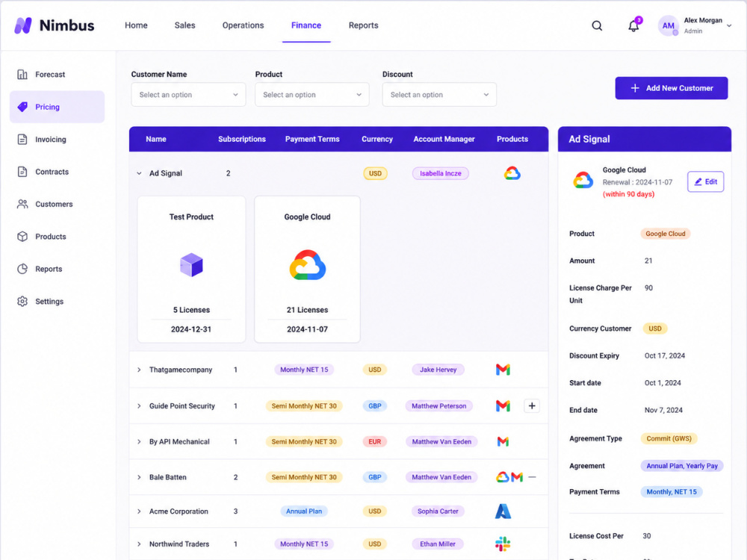Collapse the Ad Signal row
Viewport: 747px width, 560px height.
coord(139,173)
